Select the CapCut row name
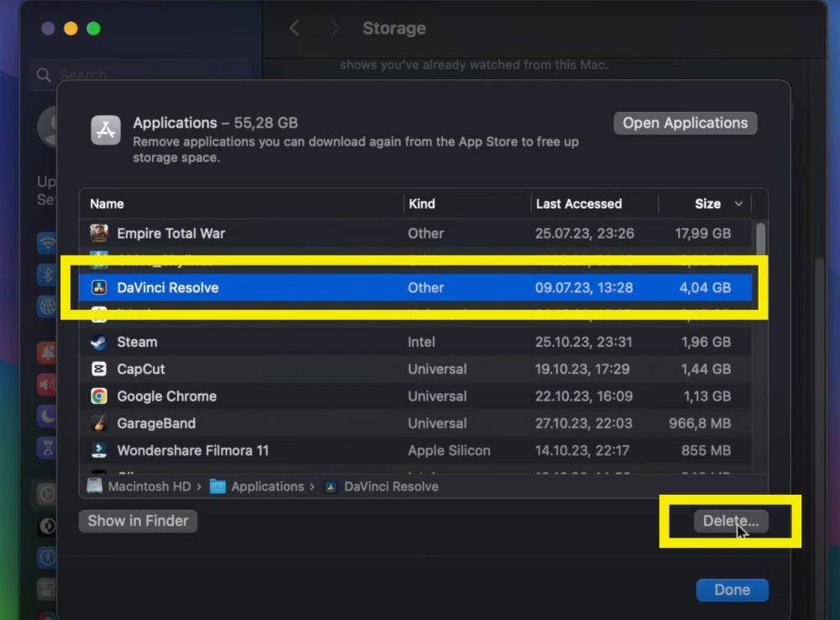Image resolution: width=840 pixels, height=620 pixels. pyautogui.click(x=141, y=369)
